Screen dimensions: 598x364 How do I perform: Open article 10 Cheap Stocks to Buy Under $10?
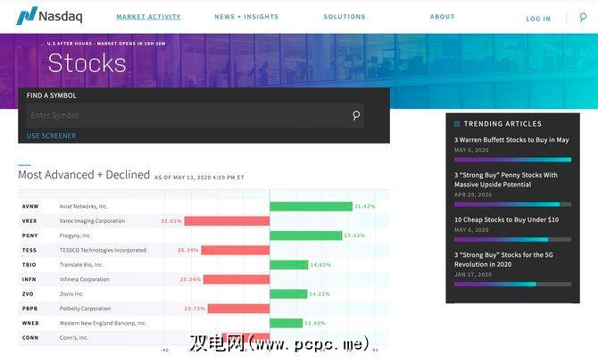tap(506, 219)
